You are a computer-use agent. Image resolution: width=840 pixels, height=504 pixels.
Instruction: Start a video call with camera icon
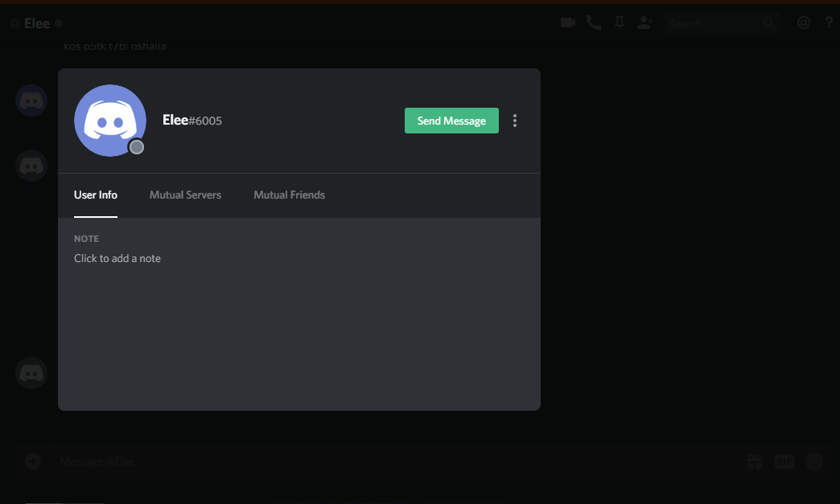point(568,23)
